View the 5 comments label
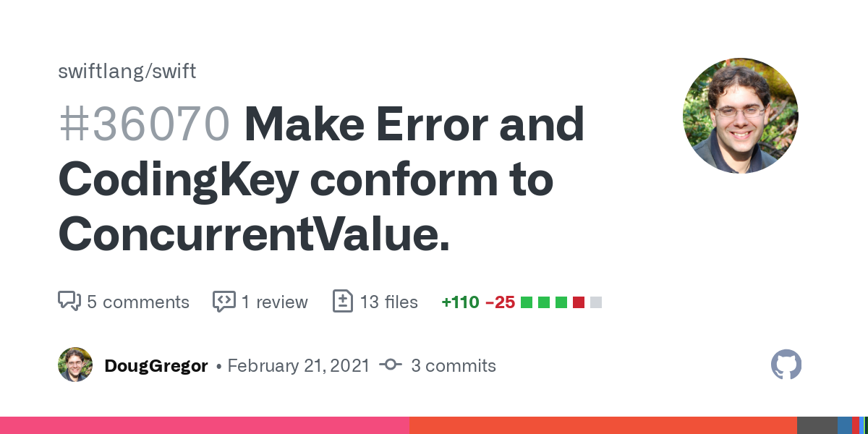868x434 pixels. pyautogui.click(x=138, y=302)
